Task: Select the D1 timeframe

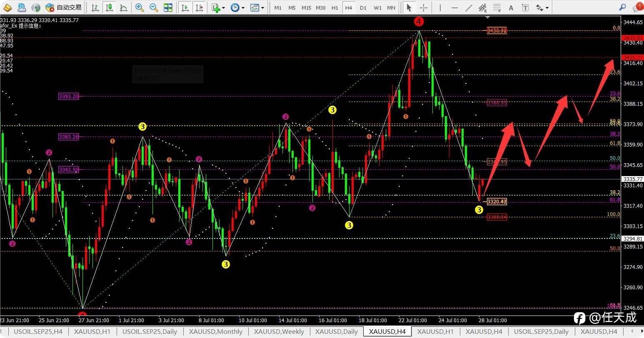Action: click(x=363, y=7)
